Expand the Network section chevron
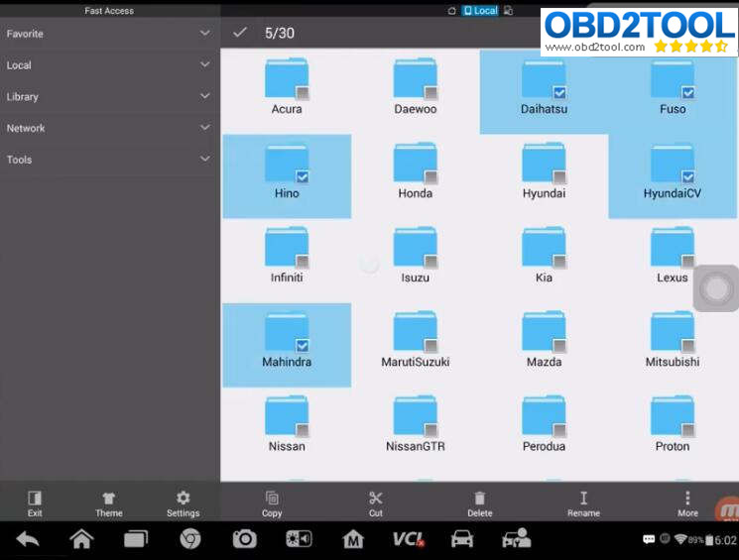 [205, 128]
